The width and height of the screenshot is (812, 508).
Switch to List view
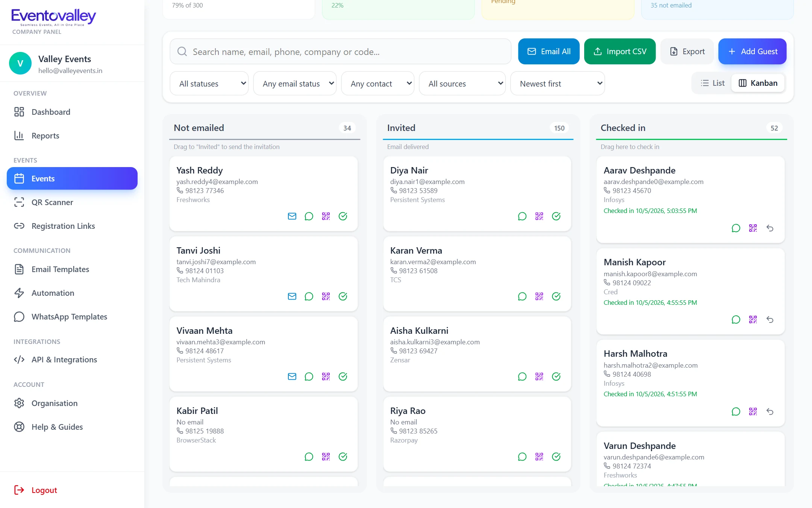pyautogui.click(x=712, y=83)
